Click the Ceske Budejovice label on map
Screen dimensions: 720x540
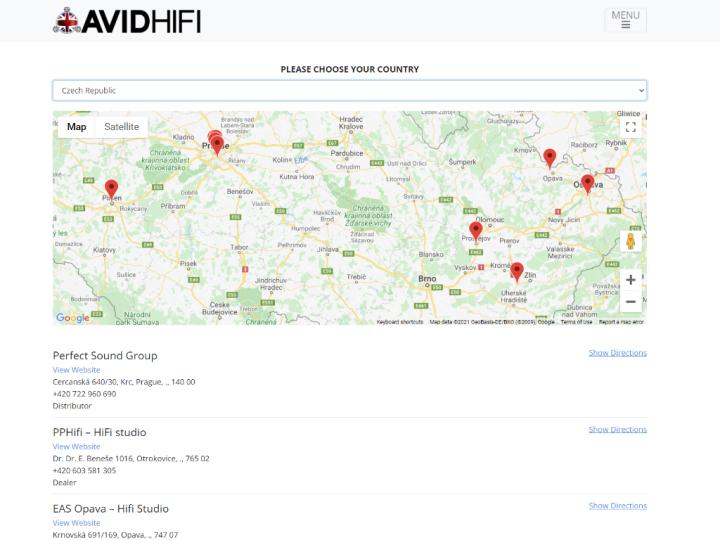tap(219, 308)
